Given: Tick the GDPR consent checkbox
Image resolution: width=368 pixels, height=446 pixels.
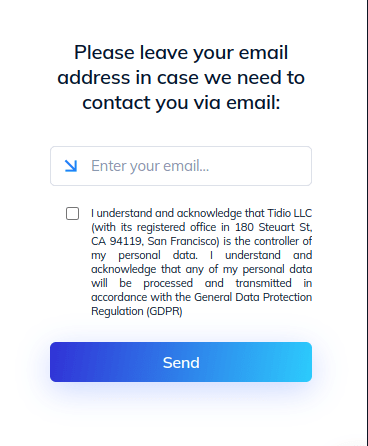Looking at the screenshot, I should [72, 213].
